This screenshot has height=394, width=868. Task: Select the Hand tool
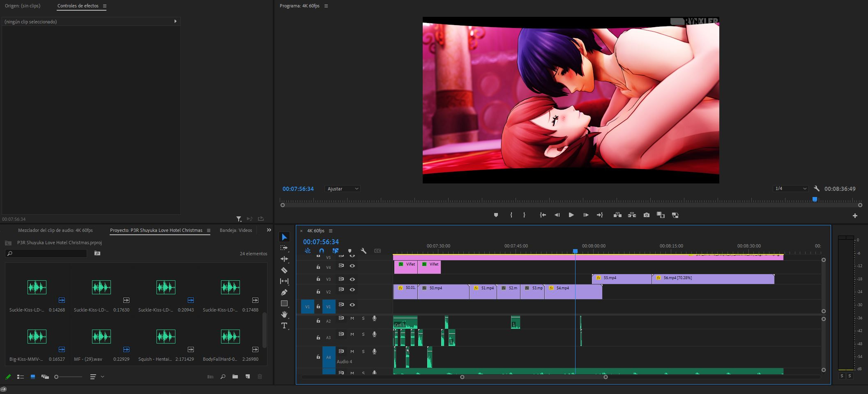284,314
